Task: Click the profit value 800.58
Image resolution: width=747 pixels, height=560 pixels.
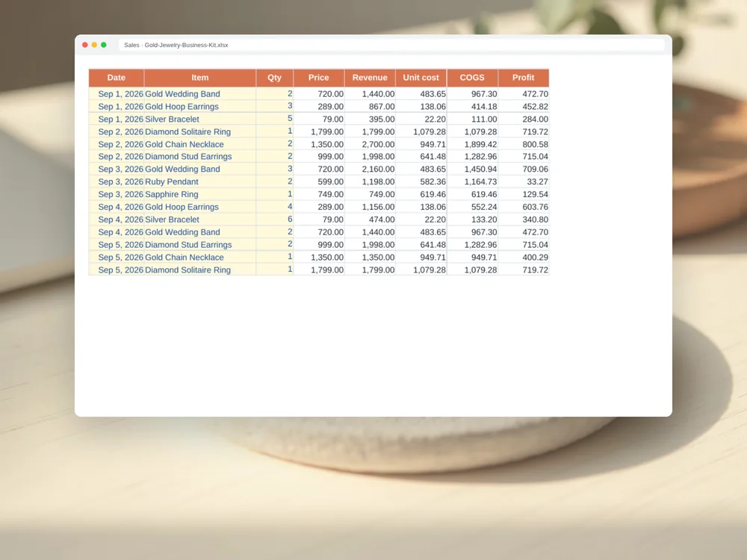Action: [535, 144]
